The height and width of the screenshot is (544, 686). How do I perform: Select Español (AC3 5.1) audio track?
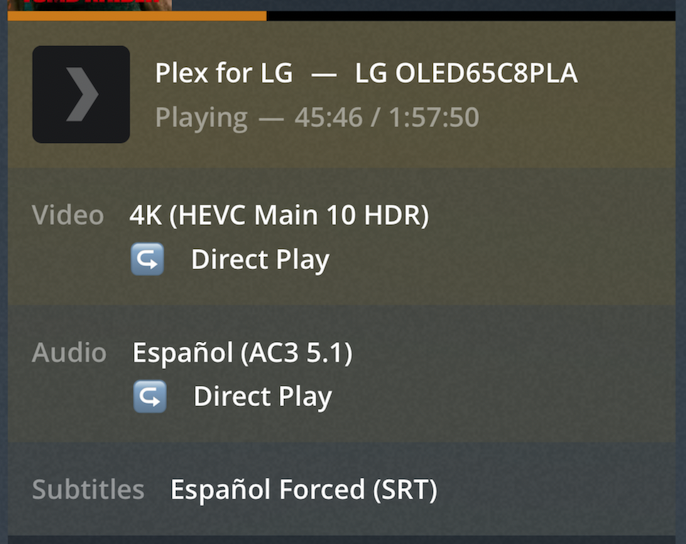242,353
